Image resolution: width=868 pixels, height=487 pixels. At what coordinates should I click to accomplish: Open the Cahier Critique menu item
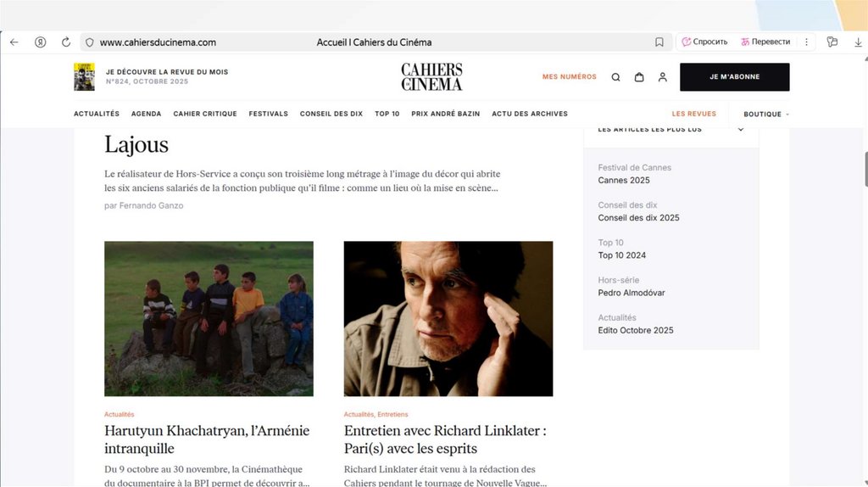[205, 114]
